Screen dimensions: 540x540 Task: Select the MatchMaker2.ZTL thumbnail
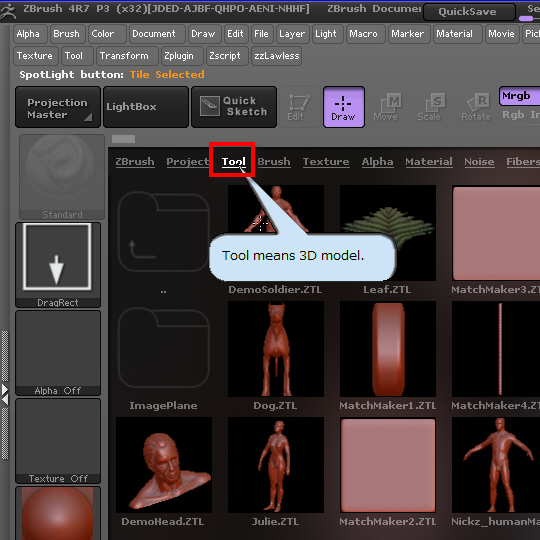pos(387,465)
